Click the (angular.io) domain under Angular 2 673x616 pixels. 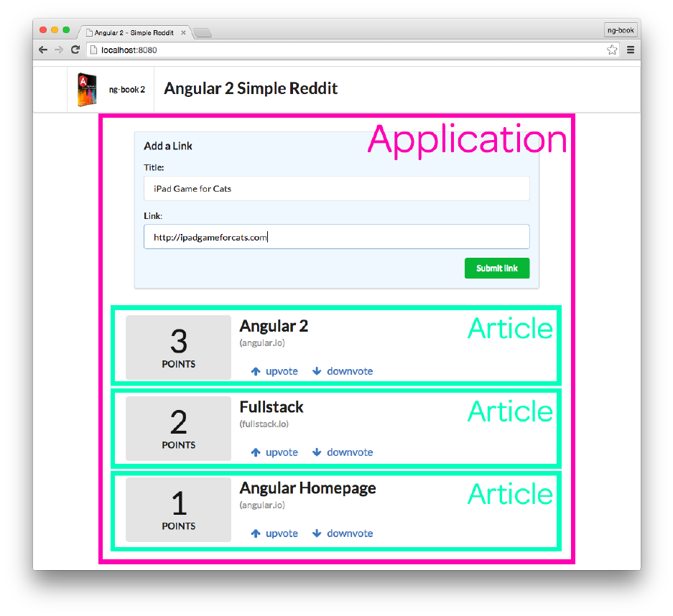pyautogui.click(x=262, y=342)
